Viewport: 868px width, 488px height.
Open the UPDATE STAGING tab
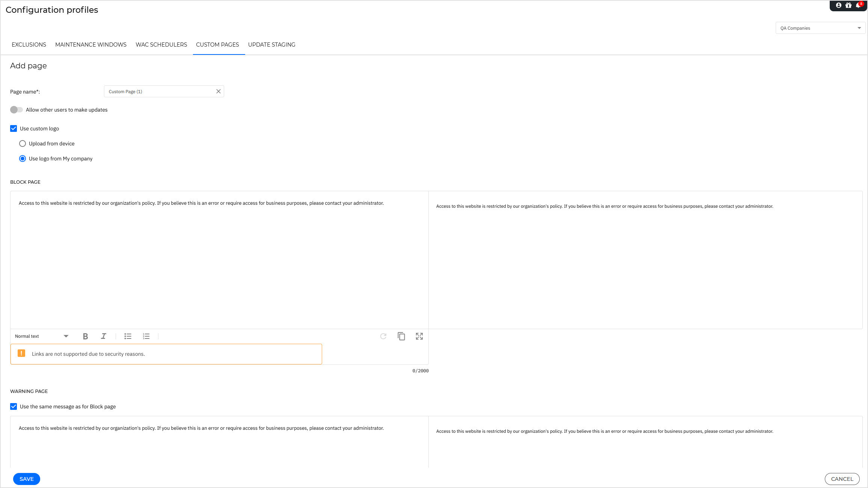tap(271, 44)
